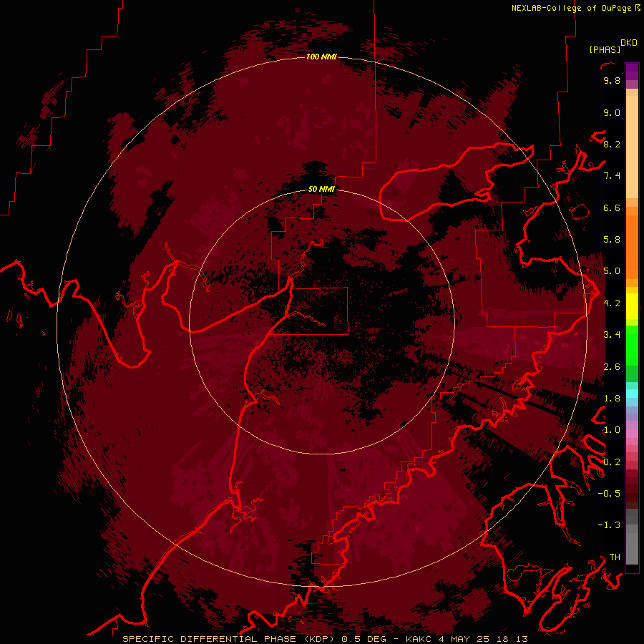Click the bright green segment of color bar
644x644 pixels.
[632, 346]
